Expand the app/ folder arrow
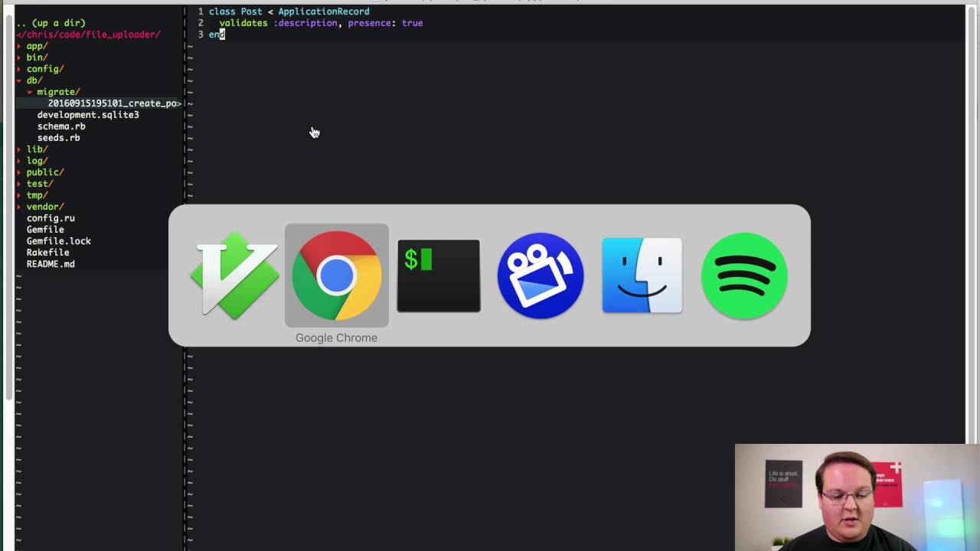Screen dimensions: 980x551 pyautogui.click(x=19, y=46)
